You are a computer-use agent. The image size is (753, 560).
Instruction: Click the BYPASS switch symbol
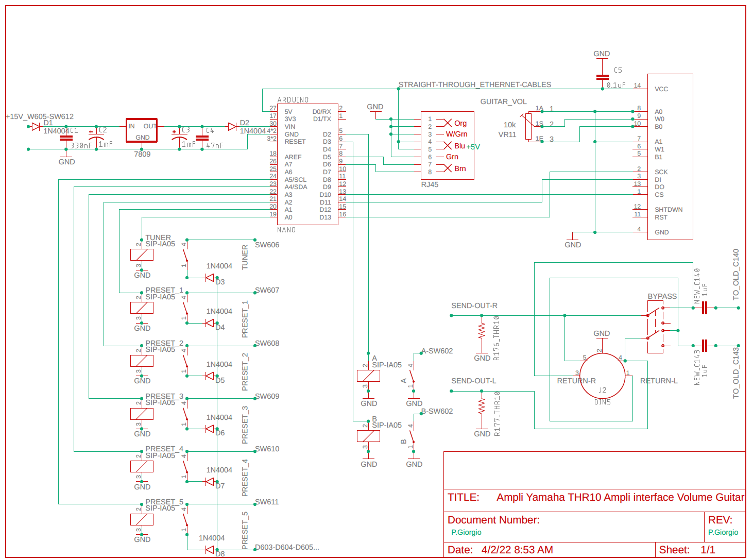(655, 327)
